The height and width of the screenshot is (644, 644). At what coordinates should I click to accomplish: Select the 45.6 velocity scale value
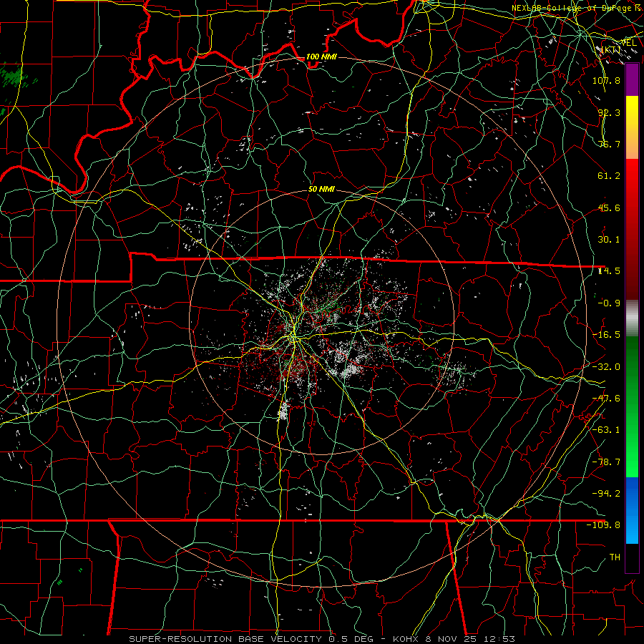(x=609, y=208)
